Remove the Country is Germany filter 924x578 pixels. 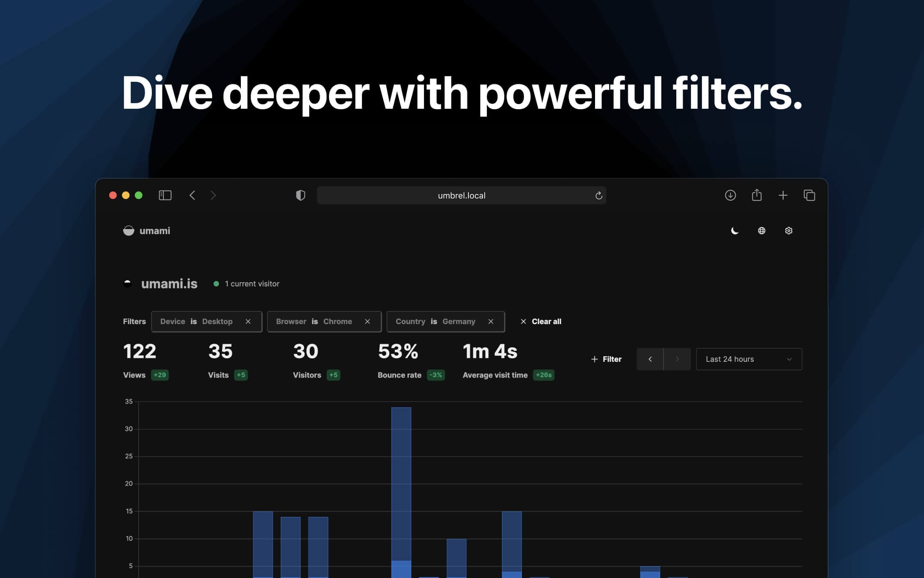tap(491, 321)
